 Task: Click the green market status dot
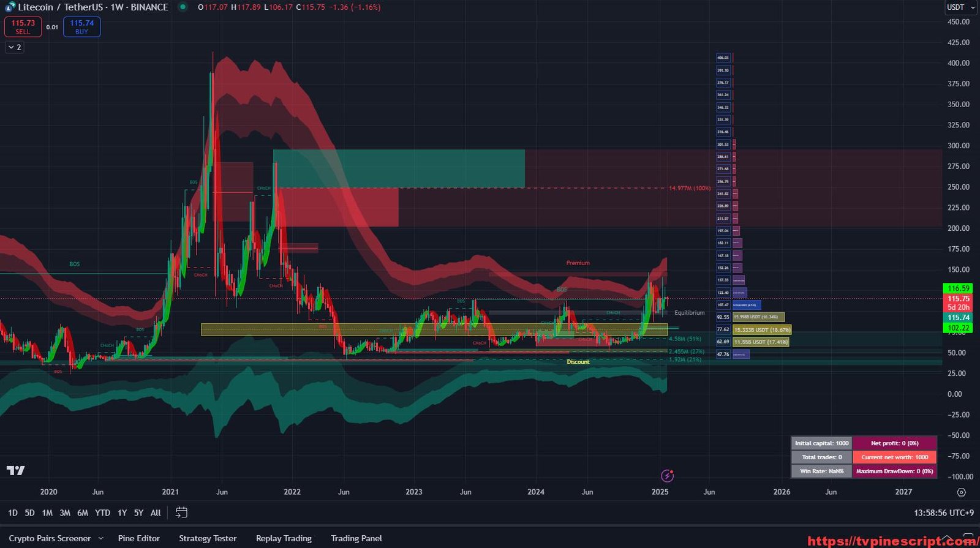183,7
